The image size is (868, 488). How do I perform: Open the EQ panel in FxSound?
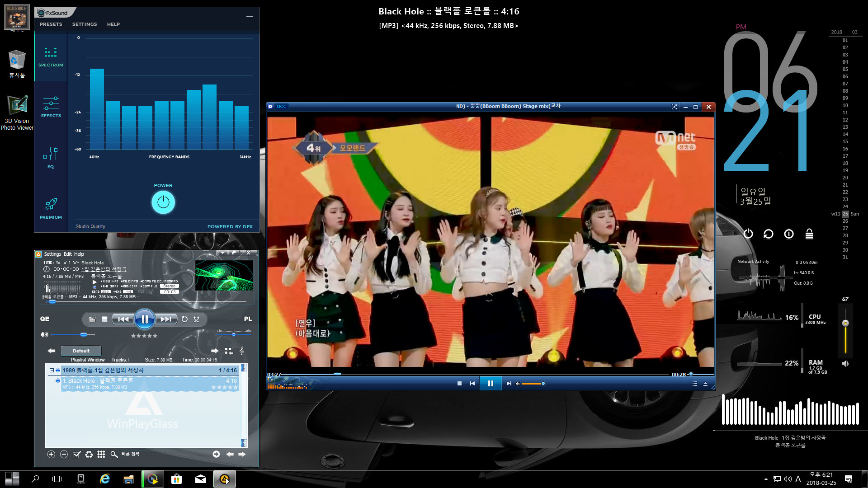51,158
